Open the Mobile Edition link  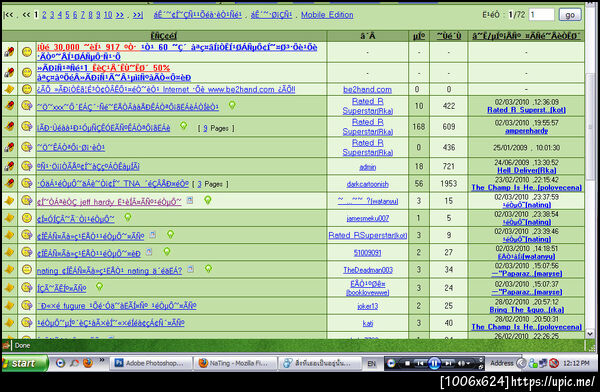pyautogui.click(x=327, y=15)
